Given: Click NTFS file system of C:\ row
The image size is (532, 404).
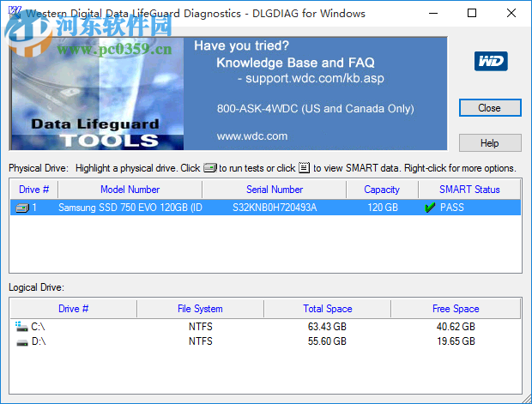Looking at the screenshot, I should pos(201,327).
